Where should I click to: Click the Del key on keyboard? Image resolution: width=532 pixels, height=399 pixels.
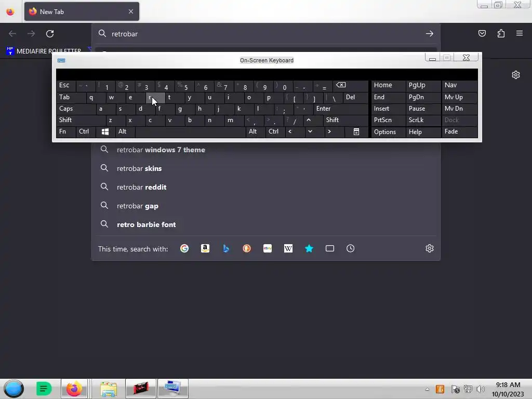[355, 97]
